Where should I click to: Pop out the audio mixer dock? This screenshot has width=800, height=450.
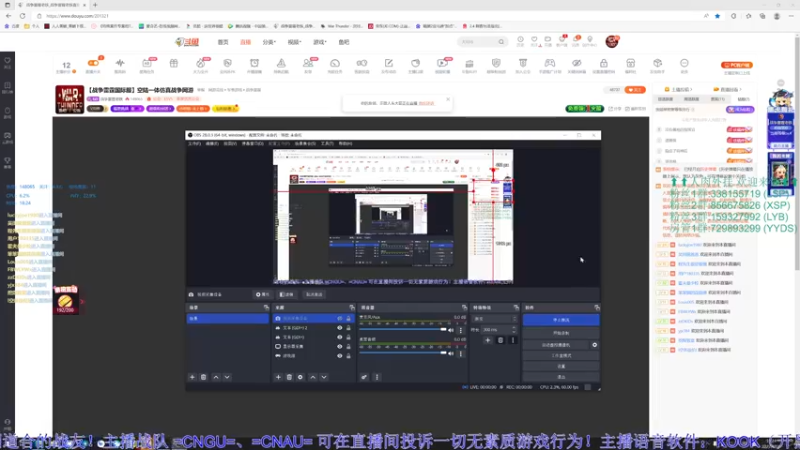click(x=464, y=308)
